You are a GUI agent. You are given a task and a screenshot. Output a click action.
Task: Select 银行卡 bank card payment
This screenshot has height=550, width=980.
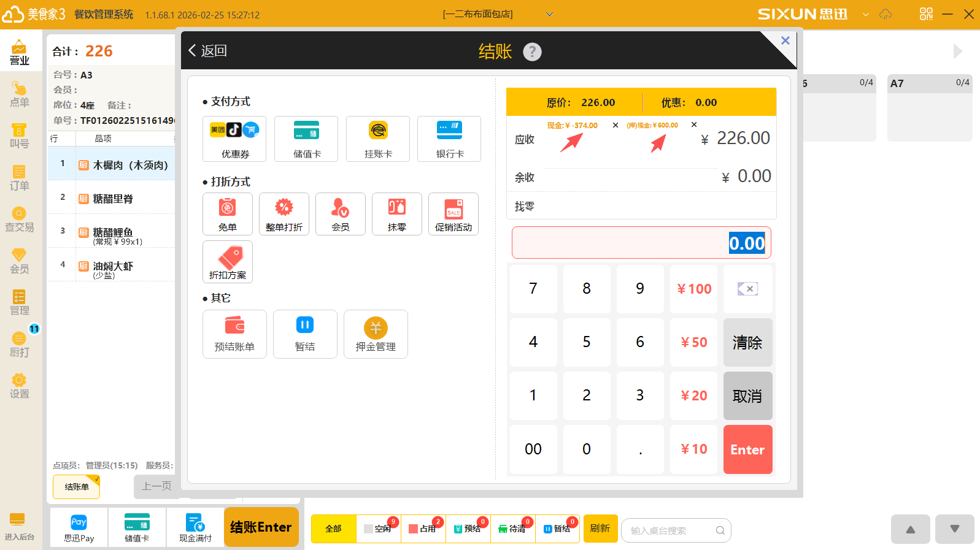[x=449, y=139]
